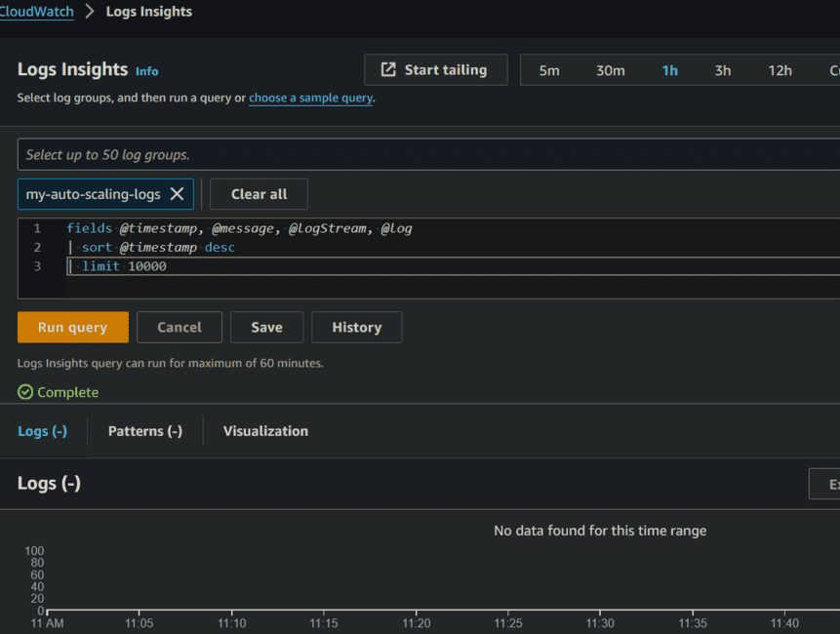Click the Complete status check icon
Screen dimensions: 840x634
point(25,392)
